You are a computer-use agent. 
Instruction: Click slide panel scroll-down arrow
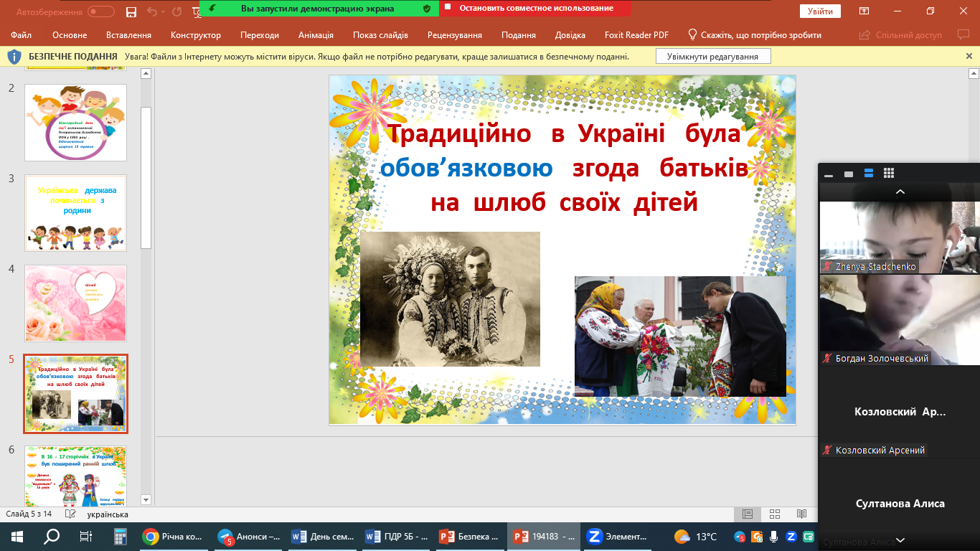point(146,499)
